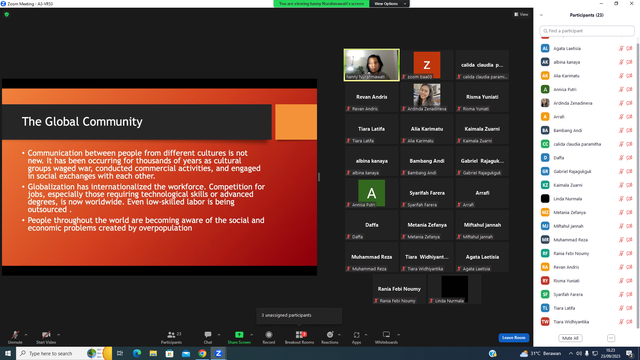Viewport: 640px width, 360px height.
Task: Click Tiara Widhiyantika in participants list
Action: (x=586, y=322)
